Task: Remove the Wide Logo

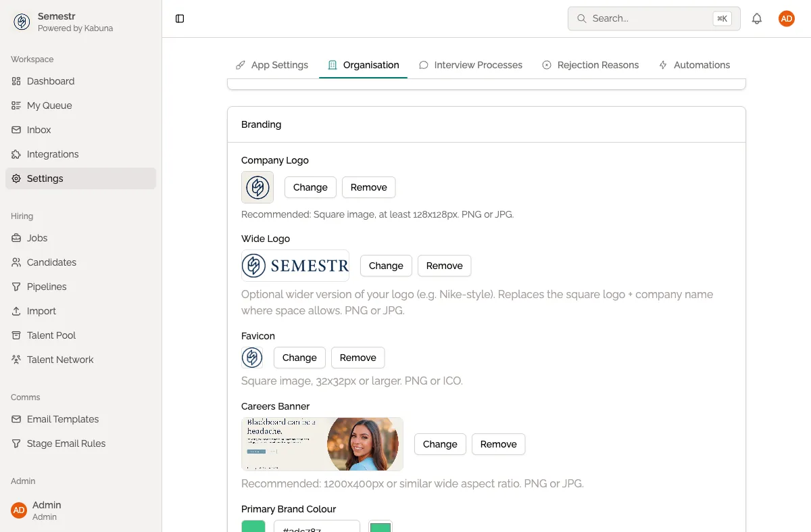Action: [444, 266]
